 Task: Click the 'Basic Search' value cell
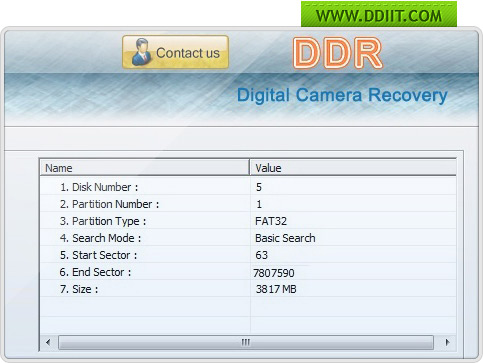pos(285,238)
